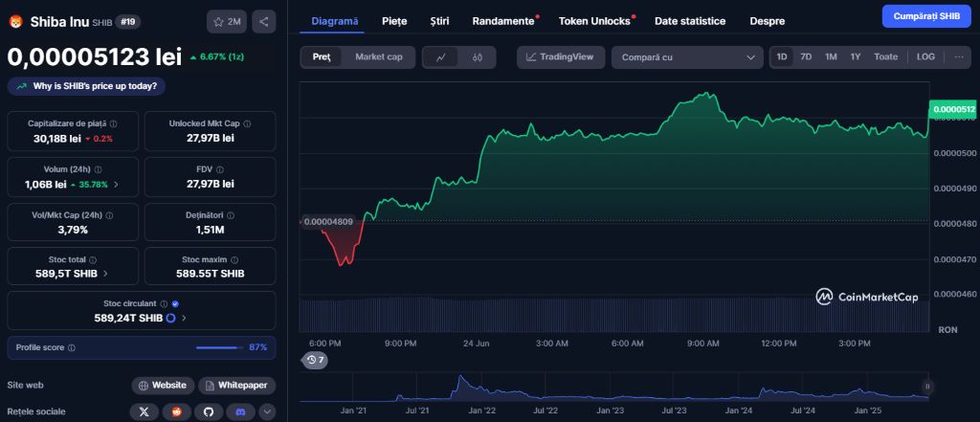Open the Știri tab
Screen dimensions: 980x422
(439, 21)
